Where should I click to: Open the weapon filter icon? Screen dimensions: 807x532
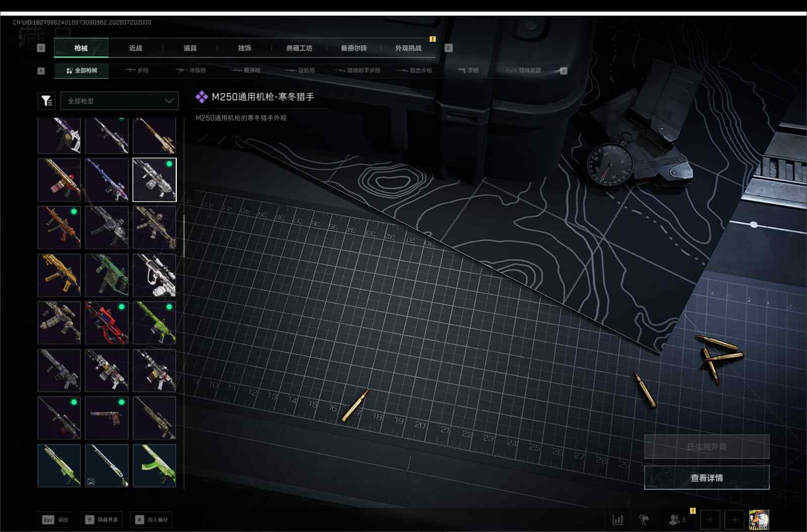point(47,101)
